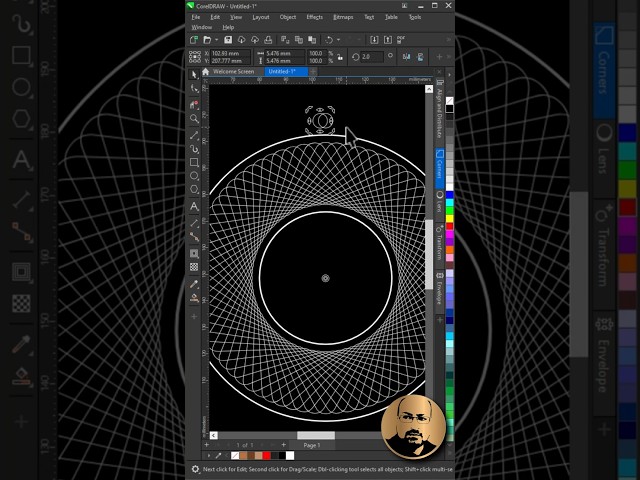
Task: Open the Help menu
Action: click(x=228, y=27)
